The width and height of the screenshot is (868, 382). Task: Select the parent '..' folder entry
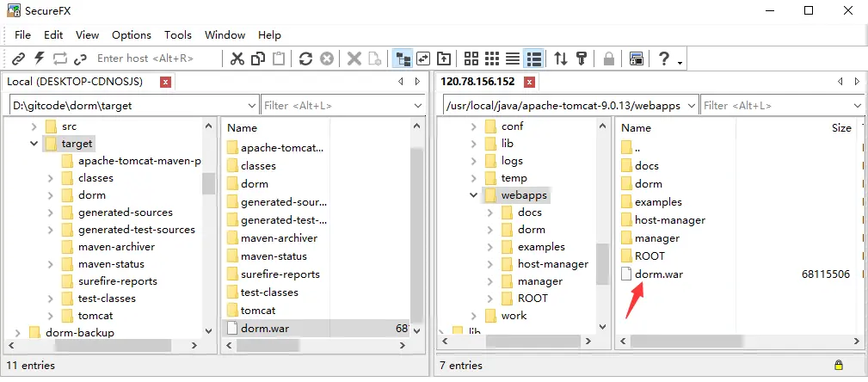pos(637,148)
